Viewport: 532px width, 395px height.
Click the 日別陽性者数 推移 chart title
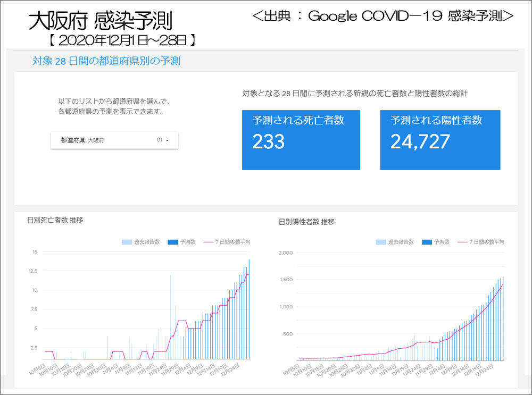(307, 222)
